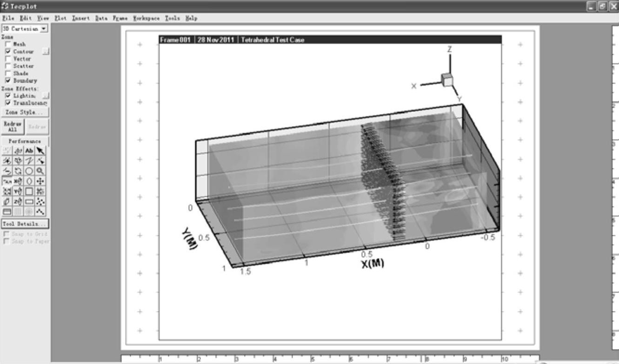
Task: Open the Performance button menu
Action: (25, 141)
